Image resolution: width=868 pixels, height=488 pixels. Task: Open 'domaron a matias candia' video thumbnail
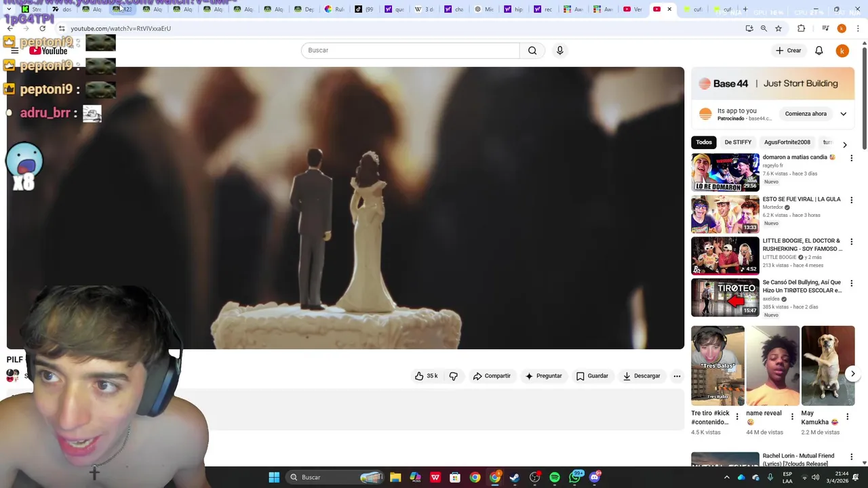725,172
